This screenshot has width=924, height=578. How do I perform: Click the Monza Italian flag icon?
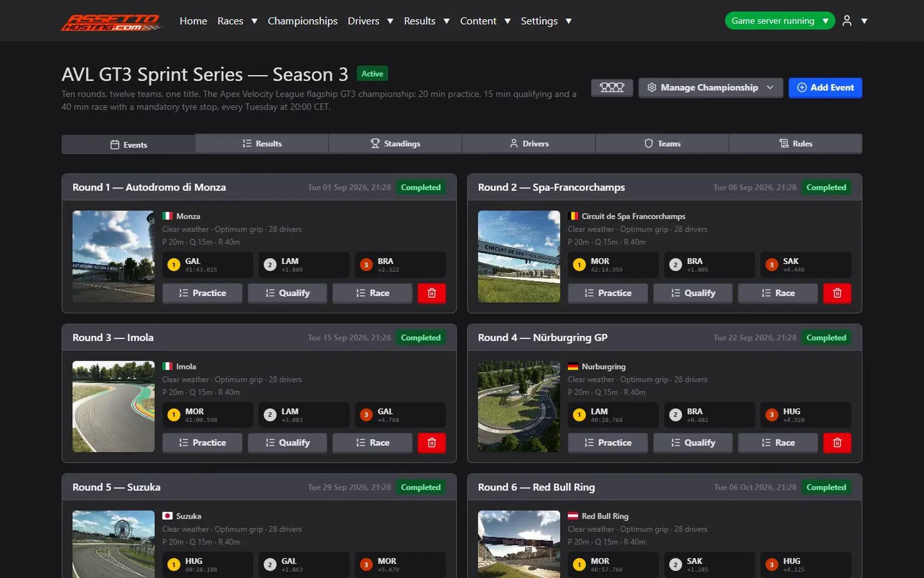[x=167, y=216]
